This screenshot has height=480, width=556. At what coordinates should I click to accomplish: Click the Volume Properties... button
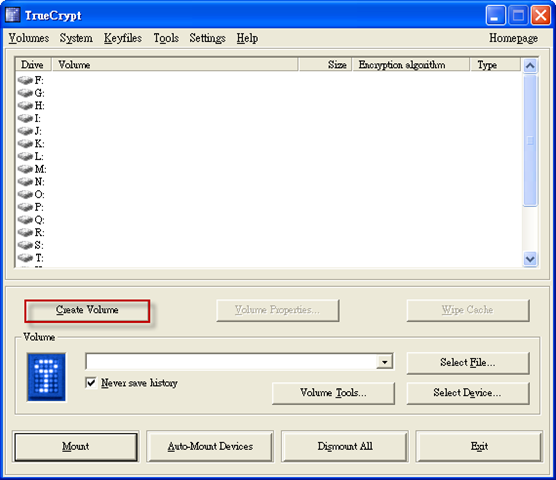[x=278, y=310]
